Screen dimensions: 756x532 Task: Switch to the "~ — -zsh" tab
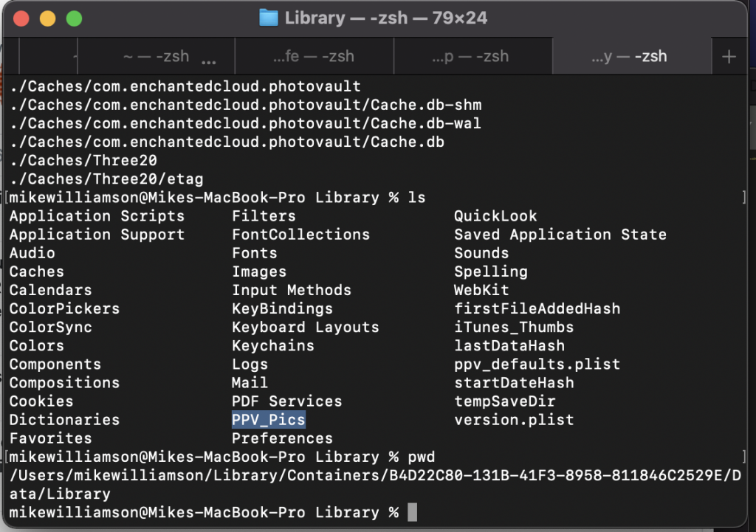click(156, 57)
